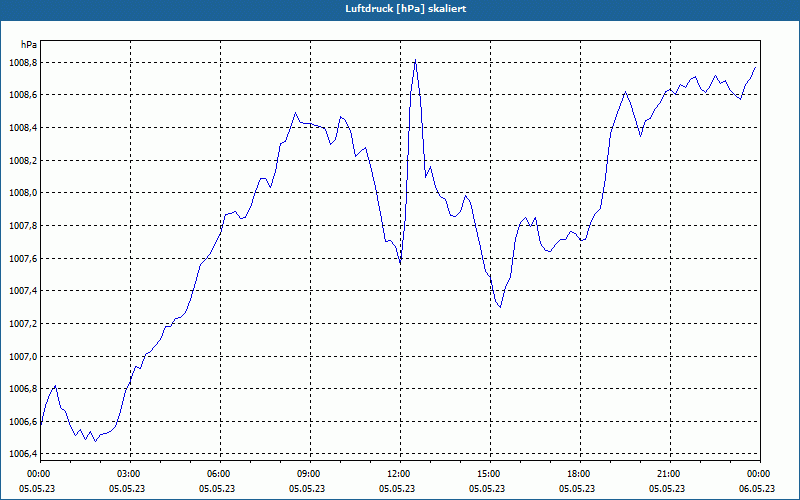This screenshot has height=500, width=800.
Task: Click the 06.05.23 date label
Action: tap(757, 489)
